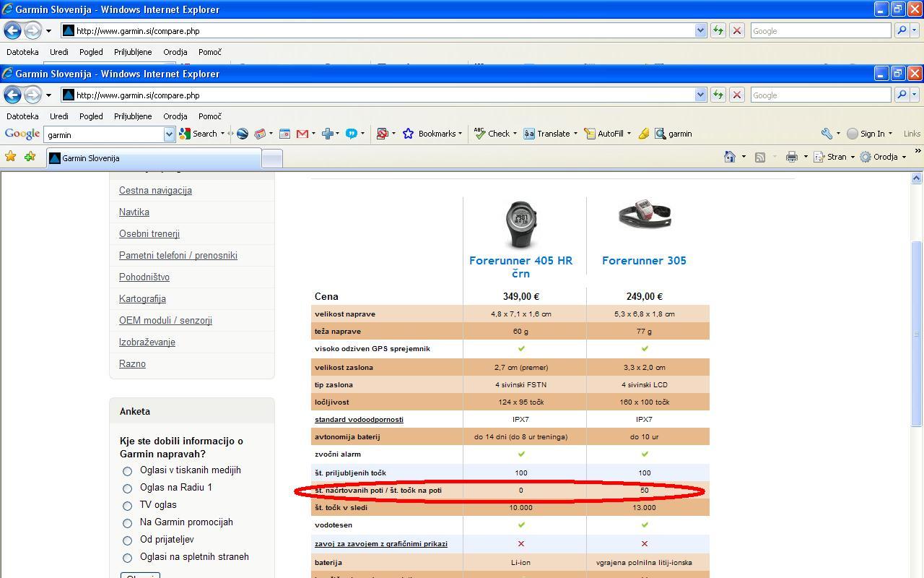This screenshot has width=924, height=578.
Task: Click Forerunner 305 product link
Action: pyautogui.click(x=644, y=261)
